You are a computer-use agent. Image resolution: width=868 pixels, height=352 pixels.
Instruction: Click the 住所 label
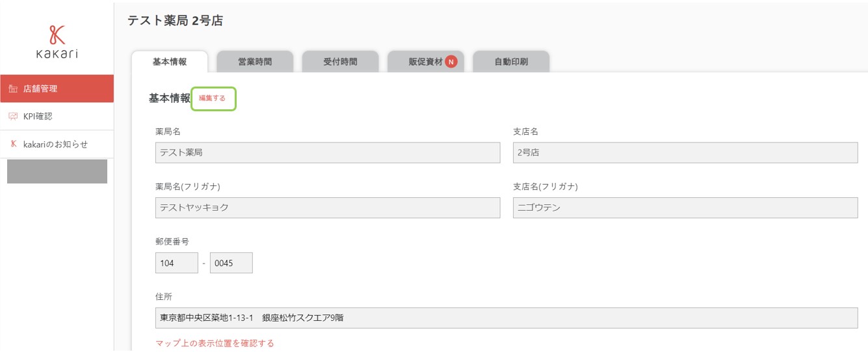[x=164, y=297]
